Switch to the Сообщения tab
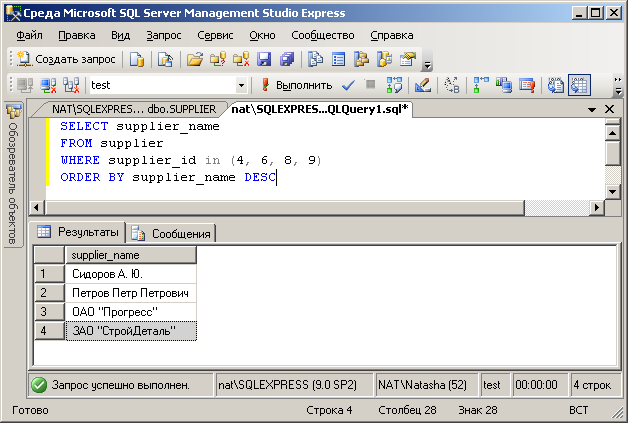 [x=171, y=233]
